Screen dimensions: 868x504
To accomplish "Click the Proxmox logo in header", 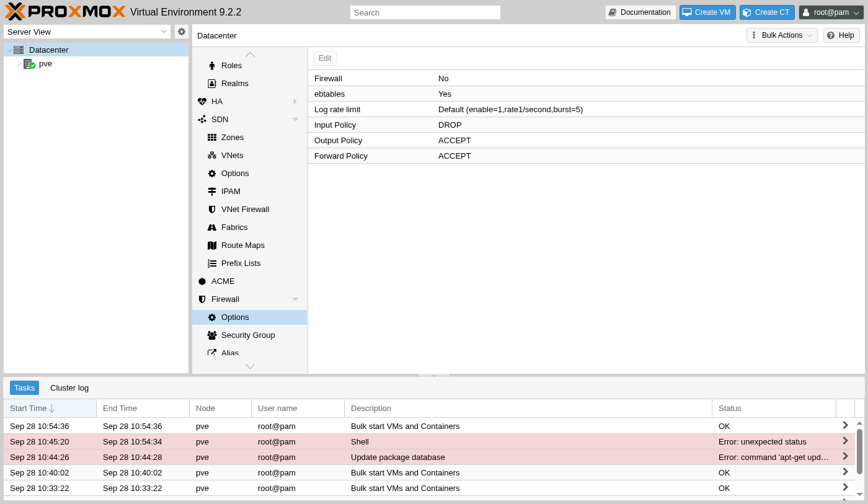I will click(65, 12).
